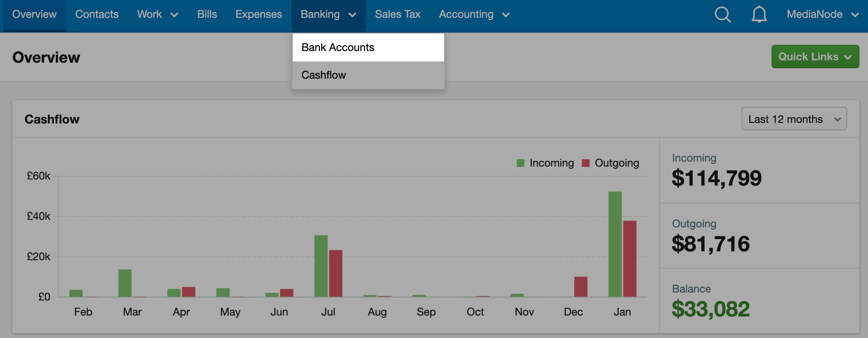Expand the Accounting menu
The image size is (868, 338).
[x=474, y=14]
